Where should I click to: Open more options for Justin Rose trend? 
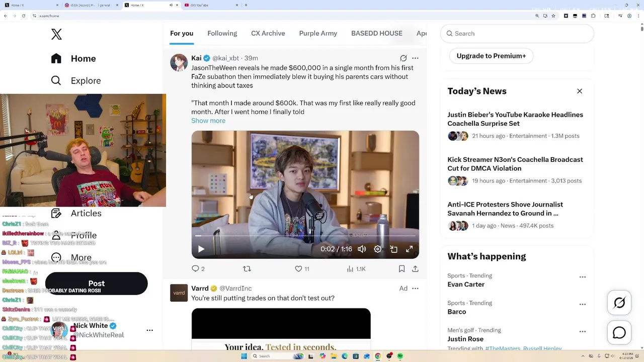(x=583, y=331)
